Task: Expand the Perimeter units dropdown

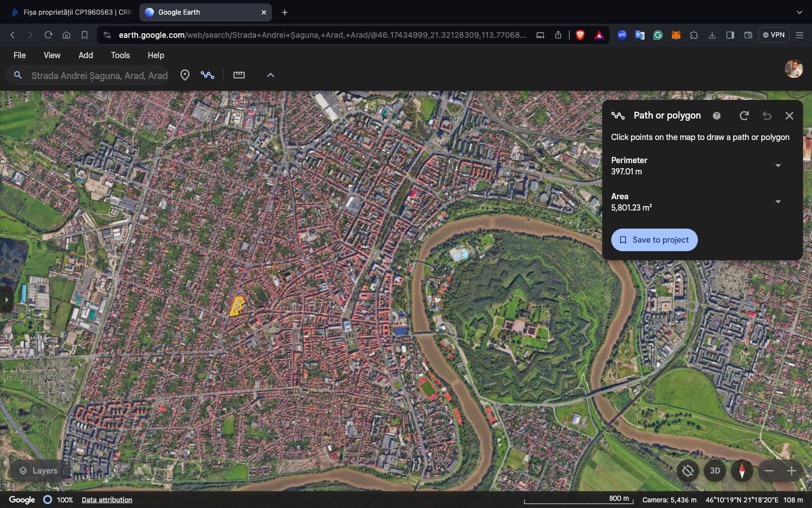Action: coord(778,166)
